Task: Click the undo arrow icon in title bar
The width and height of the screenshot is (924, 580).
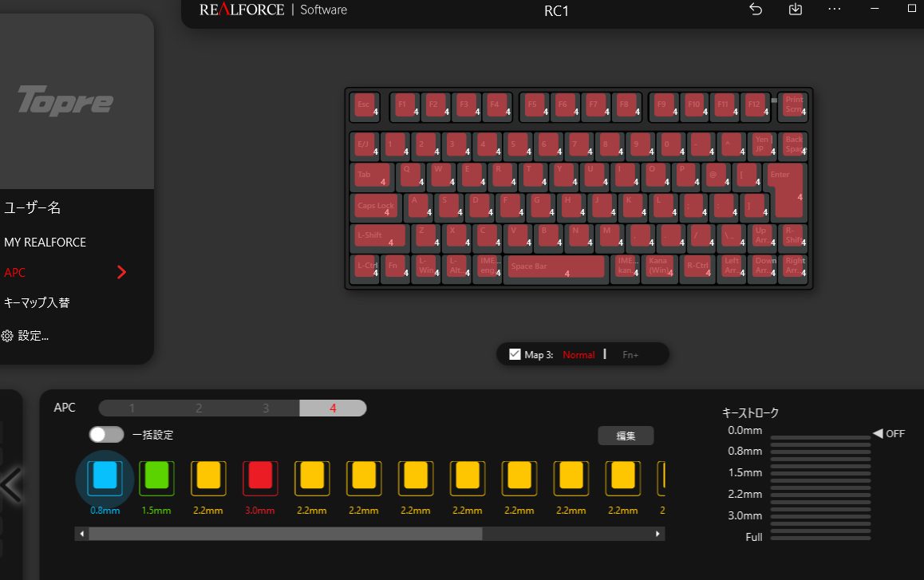Action: point(756,10)
